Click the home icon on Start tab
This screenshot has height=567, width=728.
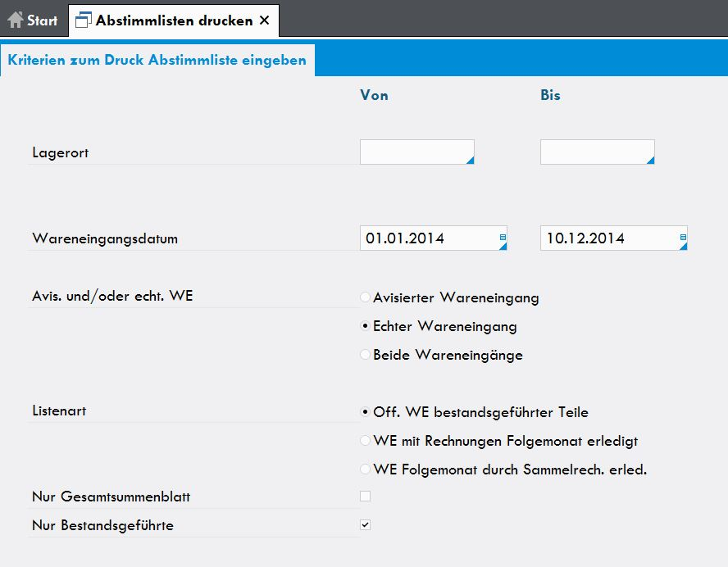(16, 20)
